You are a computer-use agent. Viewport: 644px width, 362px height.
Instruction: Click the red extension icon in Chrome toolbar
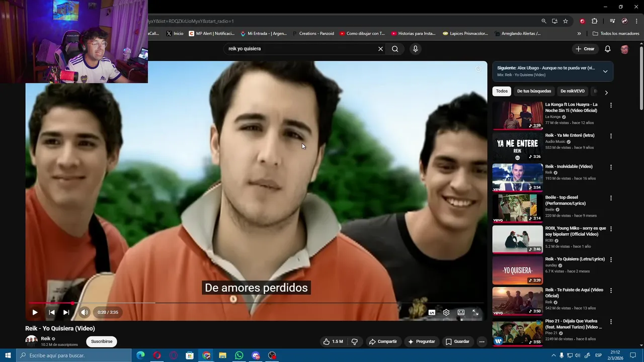(x=582, y=21)
